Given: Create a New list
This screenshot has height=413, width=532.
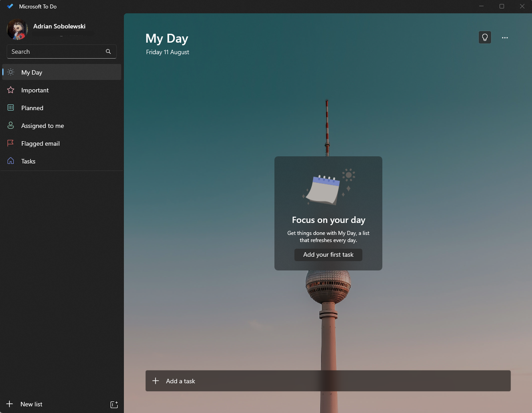Looking at the screenshot, I should (31, 404).
